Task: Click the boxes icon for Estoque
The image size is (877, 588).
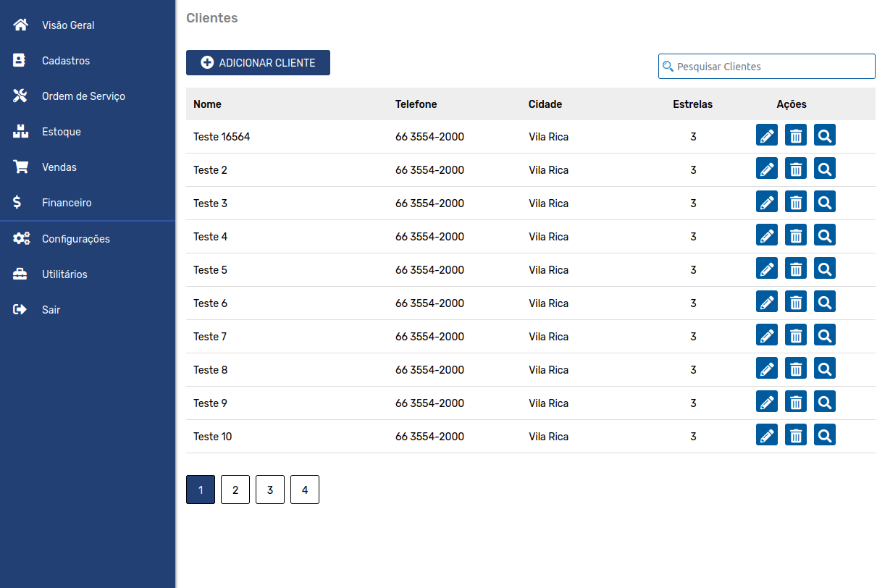Action: coord(21,132)
